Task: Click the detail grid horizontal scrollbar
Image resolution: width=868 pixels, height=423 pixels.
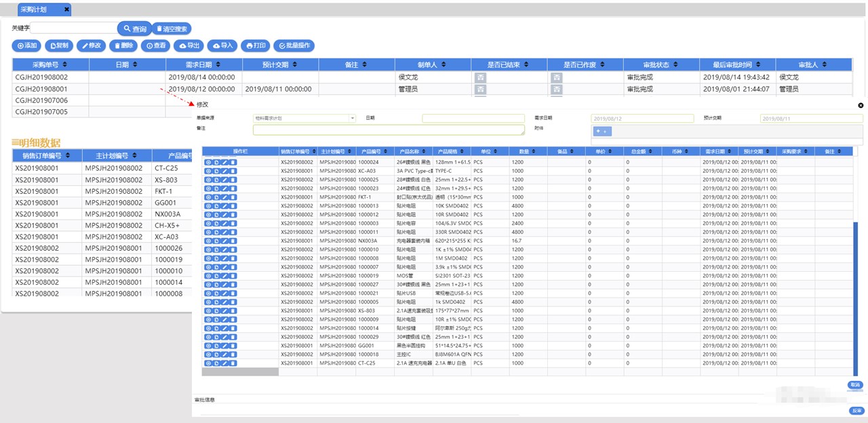Action: tap(240, 371)
